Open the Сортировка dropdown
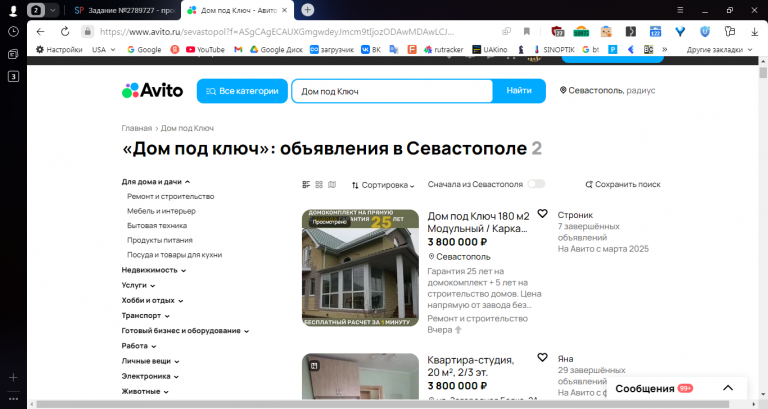Image resolution: width=768 pixels, height=409 pixels. (x=383, y=185)
